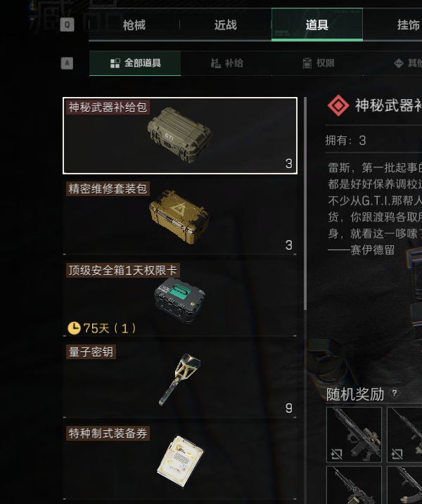422x504 pixels.
Task: Choose the 全部道具 filter
Action: [135, 63]
